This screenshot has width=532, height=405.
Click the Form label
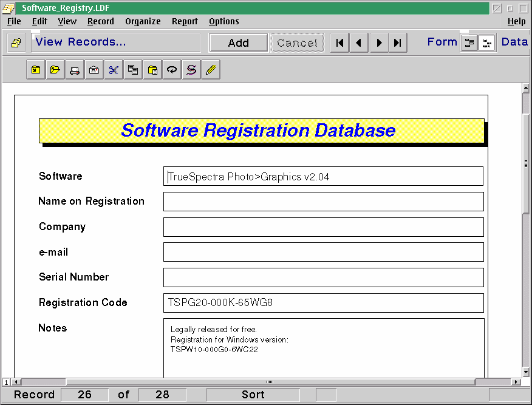pos(442,42)
